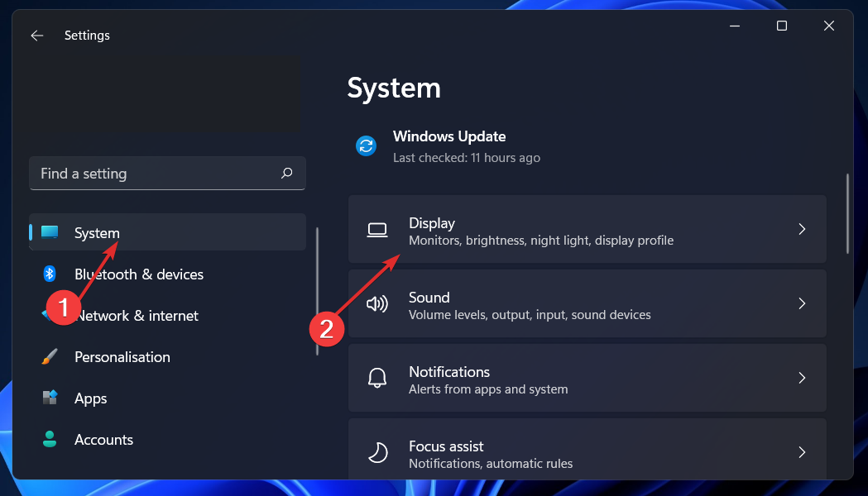Minimize the Settings window
The image size is (868, 496).
(x=735, y=26)
